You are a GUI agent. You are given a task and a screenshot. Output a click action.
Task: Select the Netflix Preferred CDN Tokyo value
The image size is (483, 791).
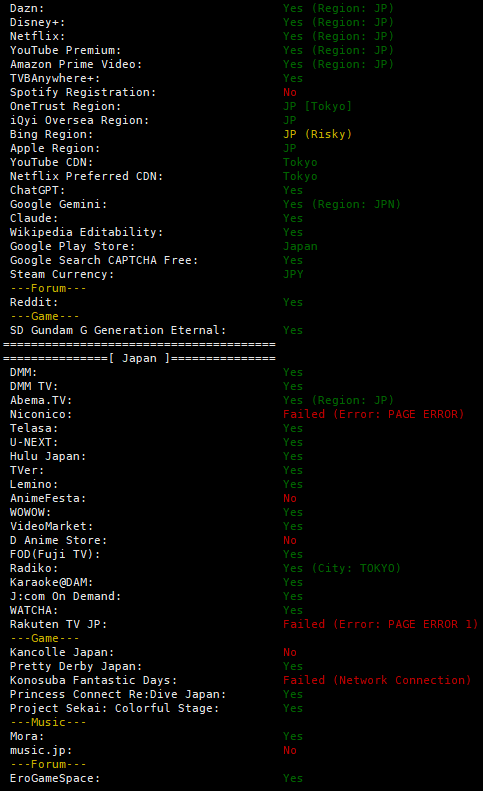[300, 177]
